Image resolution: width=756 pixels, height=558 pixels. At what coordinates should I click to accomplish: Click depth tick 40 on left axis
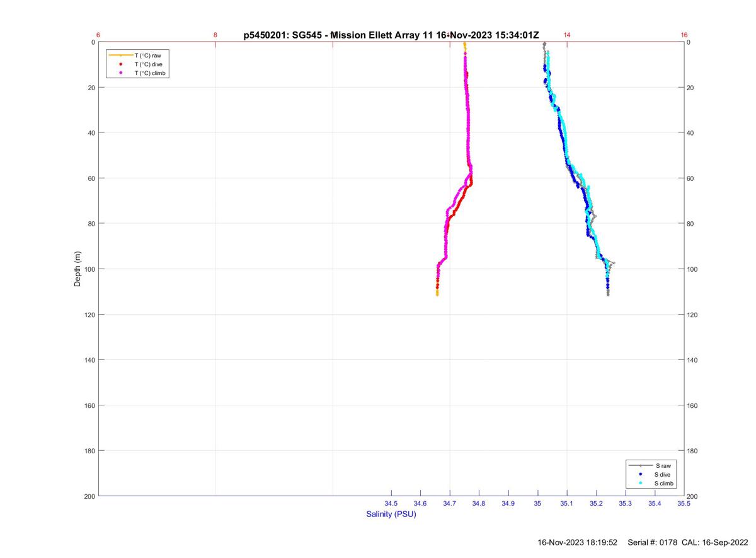point(91,133)
